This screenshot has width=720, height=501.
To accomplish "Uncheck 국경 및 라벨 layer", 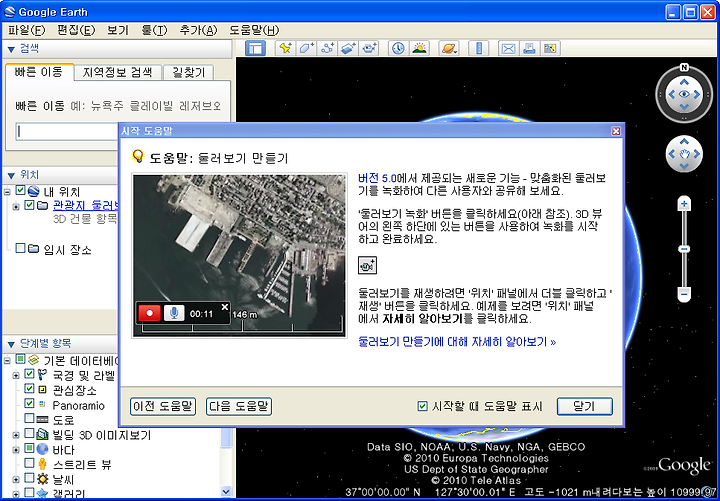I will tap(29, 374).
